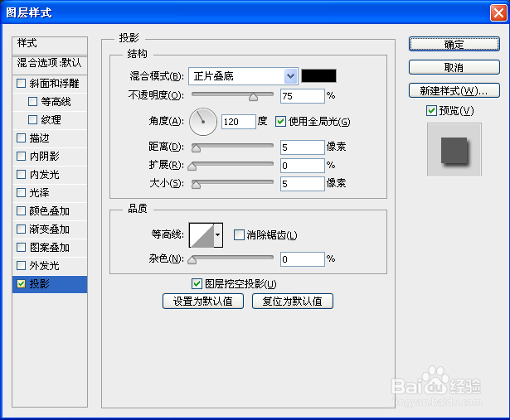Close the 图层样式 dialog
This screenshot has width=510, height=420.
click(x=498, y=13)
